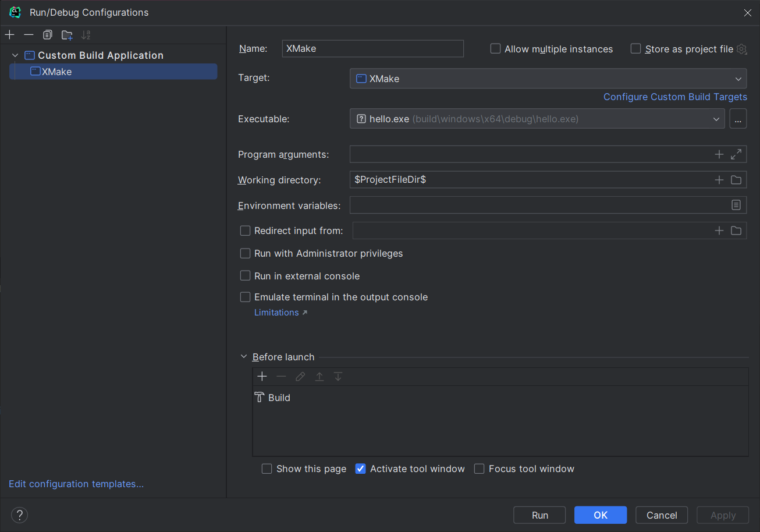Browse for the executable file
Screen dimensions: 760x532
(x=738, y=119)
